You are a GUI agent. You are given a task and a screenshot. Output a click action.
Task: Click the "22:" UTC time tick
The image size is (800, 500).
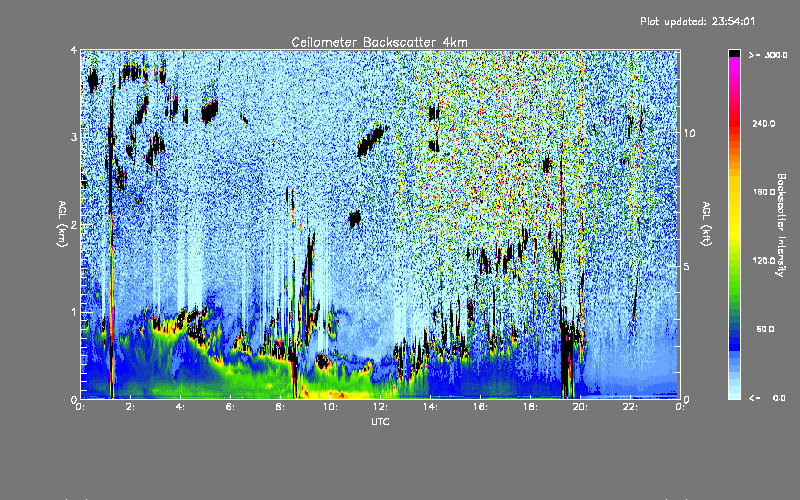(630, 407)
